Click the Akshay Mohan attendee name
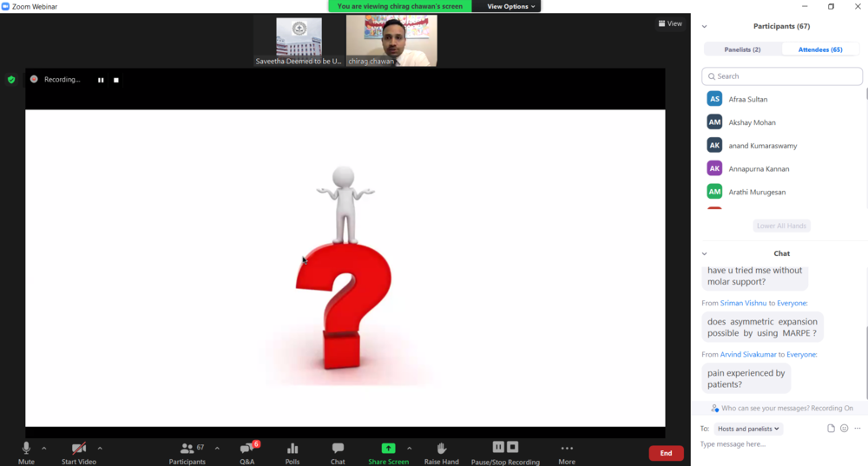Image resolution: width=868 pixels, height=466 pixels. click(752, 123)
